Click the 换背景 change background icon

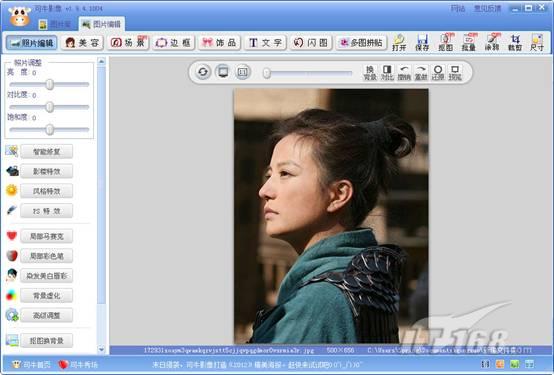[x=370, y=72]
